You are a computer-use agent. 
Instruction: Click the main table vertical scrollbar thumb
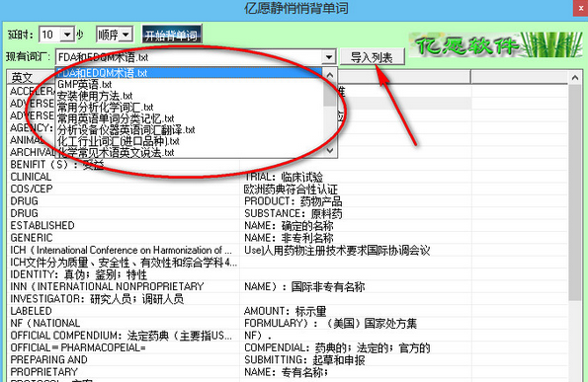point(575,192)
